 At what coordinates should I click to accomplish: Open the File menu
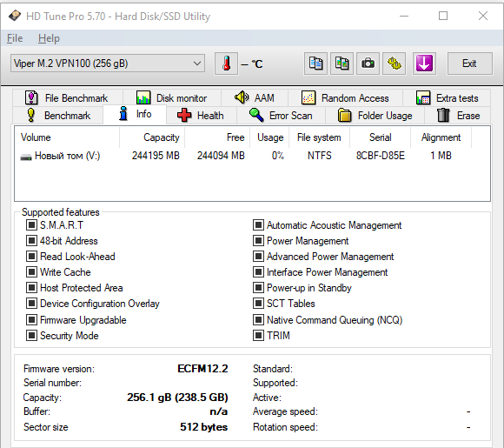15,38
